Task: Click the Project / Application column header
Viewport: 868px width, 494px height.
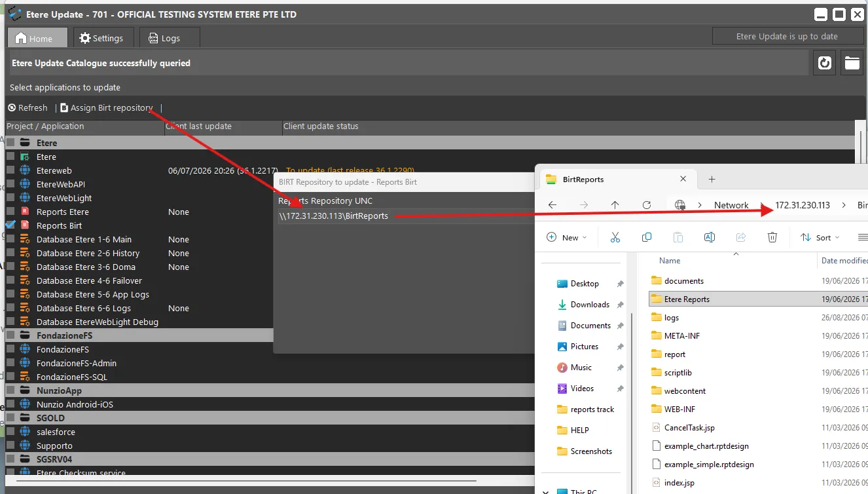Action: [x=84, y=126]
